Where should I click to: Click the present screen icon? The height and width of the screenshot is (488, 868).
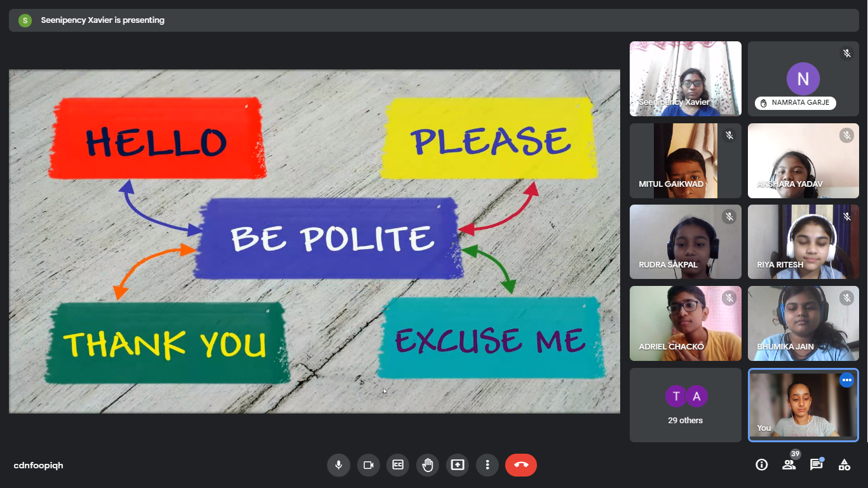(458, 465)
